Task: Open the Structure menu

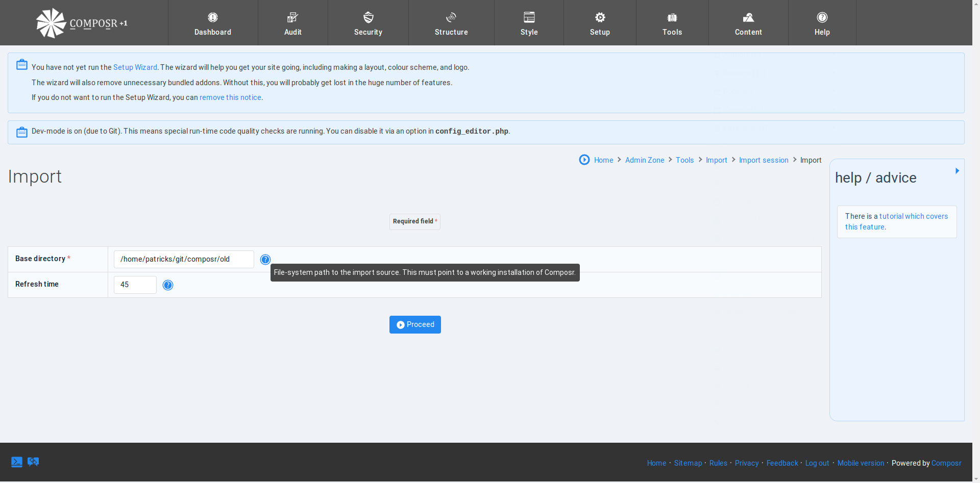Action: 451,23
